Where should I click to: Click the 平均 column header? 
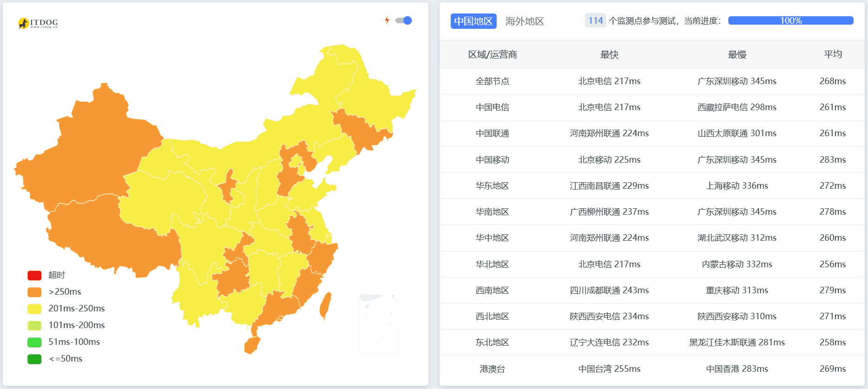[x=833, y=54]
